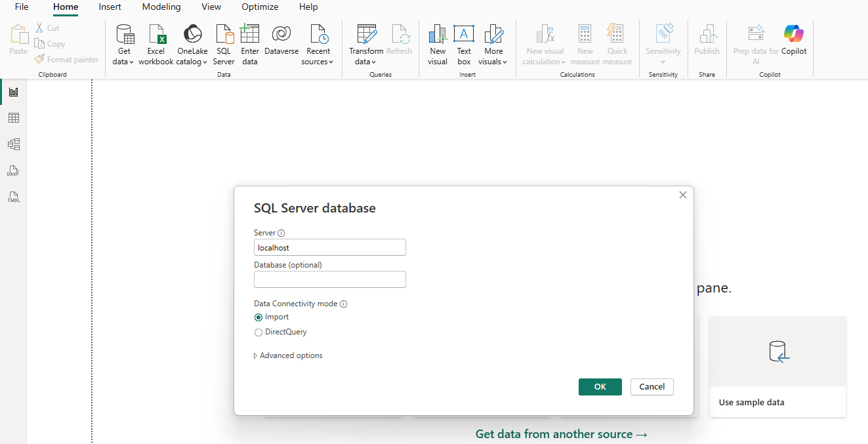Image resolution: width=868 pixels, height=444 pixels.
Task: Expand Advanced options section
Action: [x=288, y=355]
